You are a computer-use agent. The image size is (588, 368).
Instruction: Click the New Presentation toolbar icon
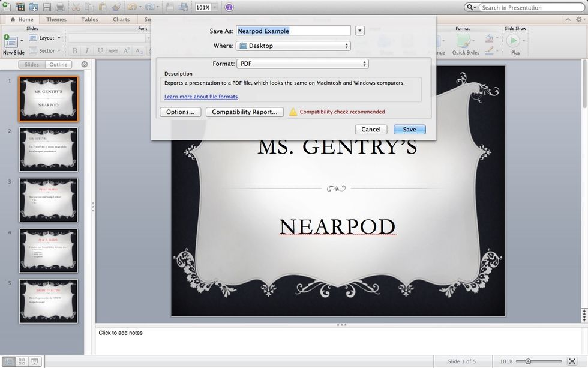pyautogui.click(x=7, y=7)
